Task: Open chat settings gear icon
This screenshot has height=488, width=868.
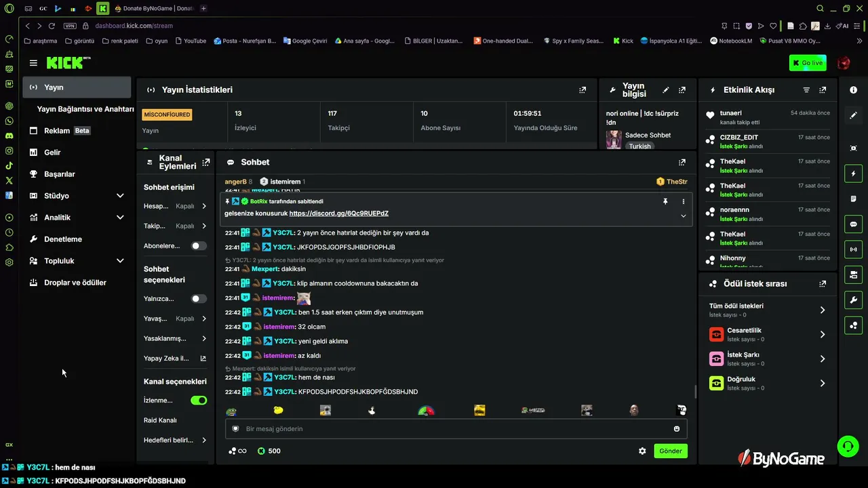Action: click(x=642, y=451)
